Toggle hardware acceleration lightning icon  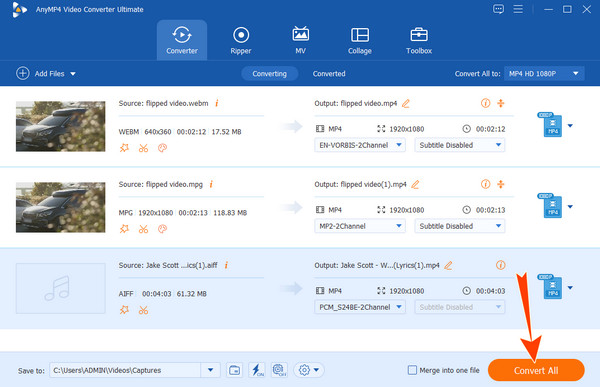257,370
